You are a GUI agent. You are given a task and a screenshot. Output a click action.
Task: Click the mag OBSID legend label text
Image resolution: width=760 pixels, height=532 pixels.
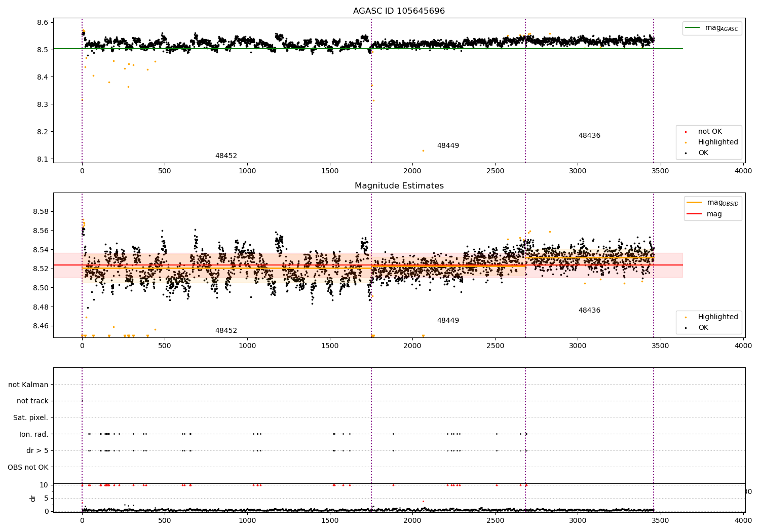tap(723, 203)
